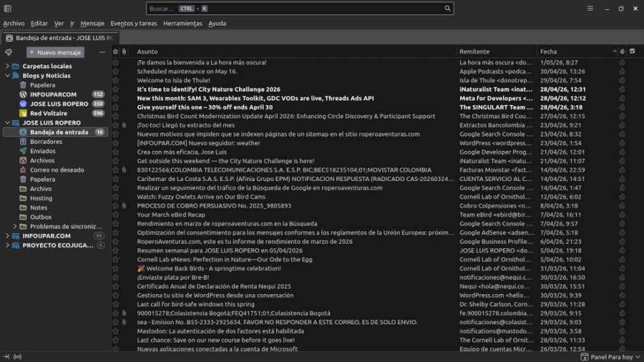Open the column picker icon
The width and height of the screenshot is (644, 362).
click(632, 52)
